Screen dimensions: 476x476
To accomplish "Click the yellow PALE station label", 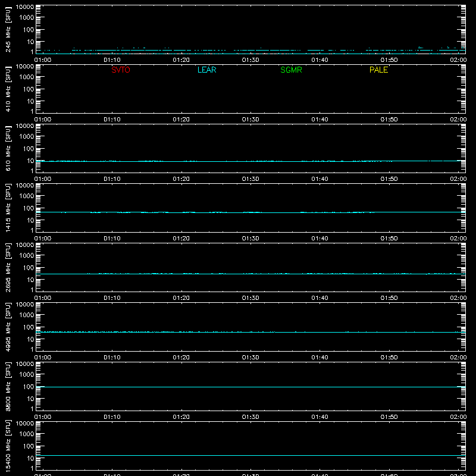I will 378,70.
